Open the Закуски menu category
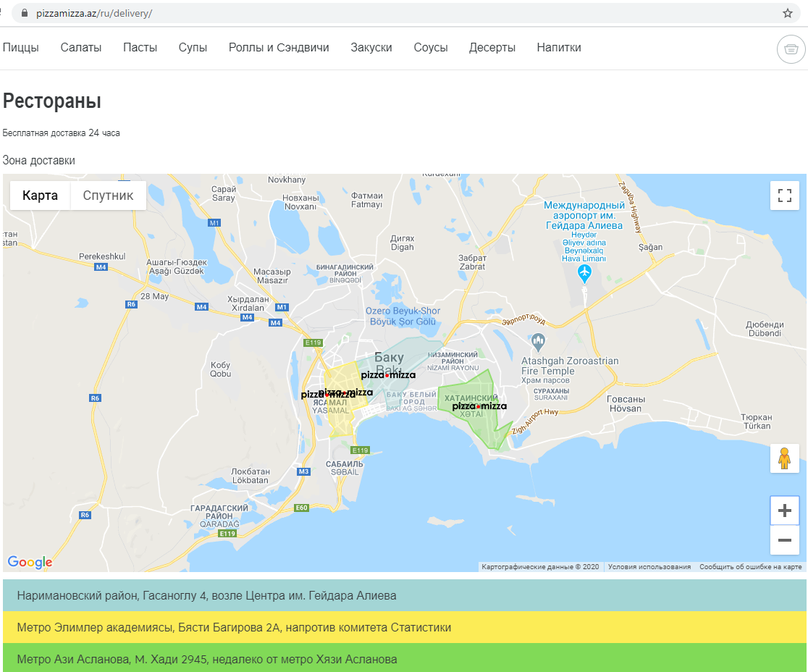 (371, 47)
